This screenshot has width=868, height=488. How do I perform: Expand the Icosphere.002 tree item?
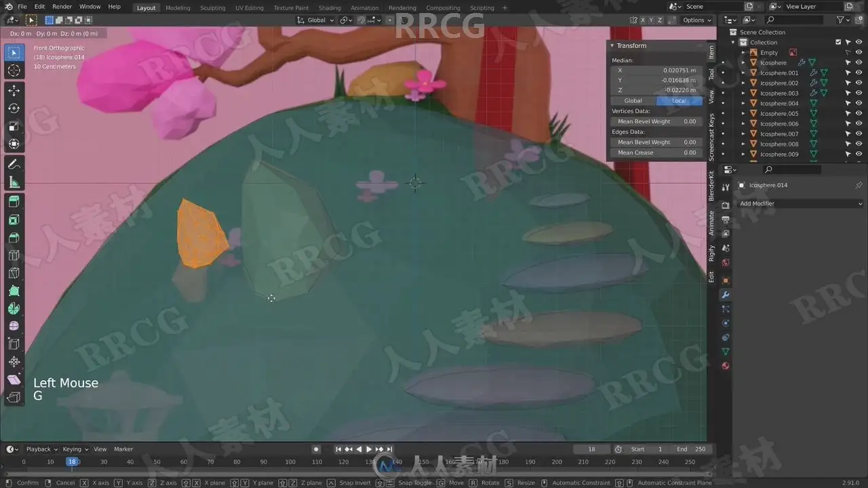(743, 83)
